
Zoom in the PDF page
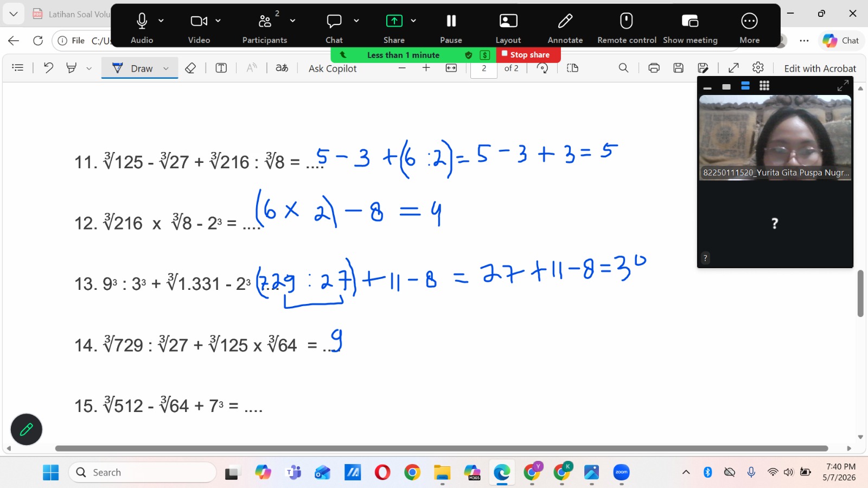(x=426, y=68)
